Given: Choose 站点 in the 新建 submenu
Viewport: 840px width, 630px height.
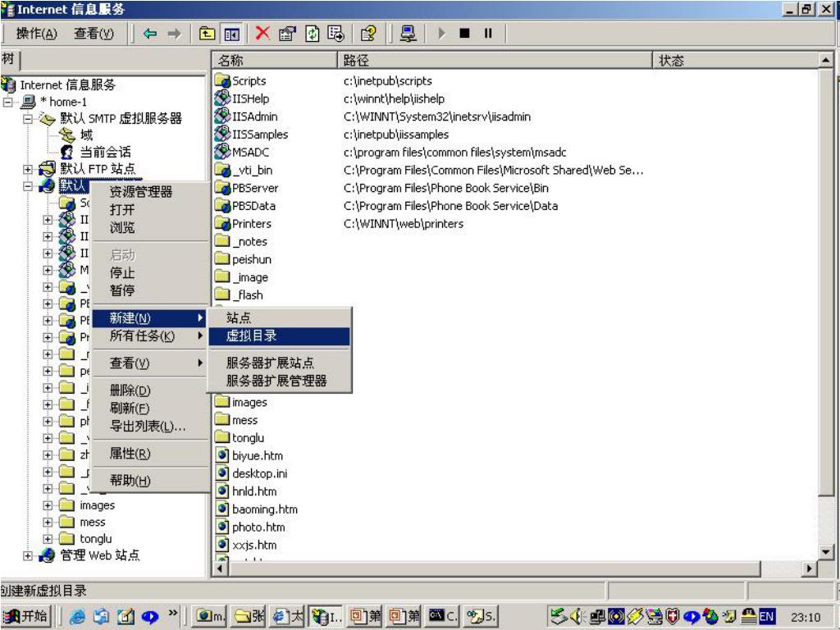Looking at the screenshot, I should pos(279,317).
